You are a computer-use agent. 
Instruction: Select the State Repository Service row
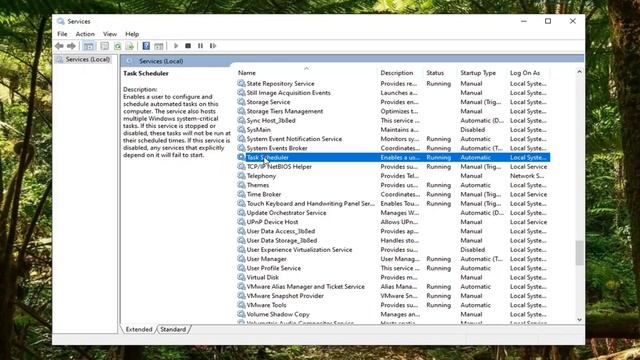(393, 83)
